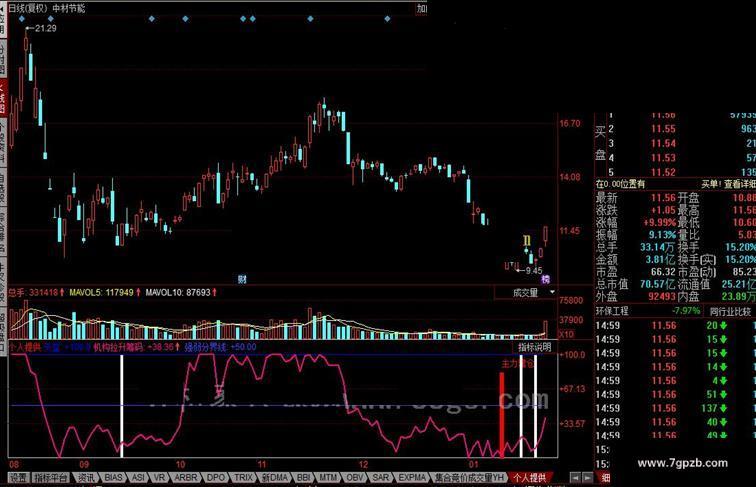Open the 指标说明 indicator description
756x487 pixels.
pos(534,347)
